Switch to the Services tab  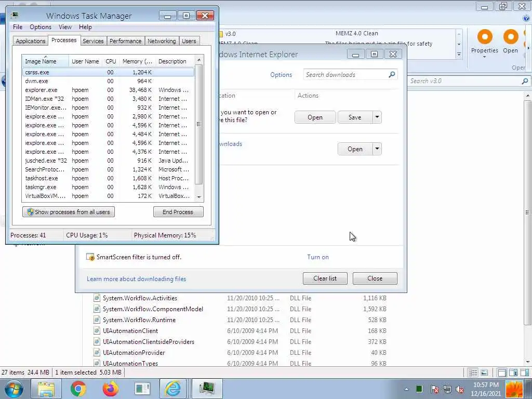click(x=93, y=41)
